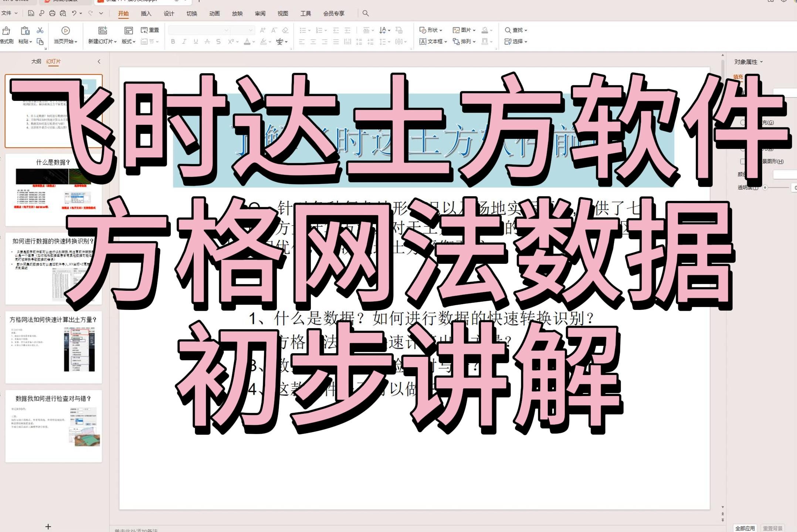The height and width of the screenshot is (532, 797).
Task: Click the 重置背景 reset background button
Action: (773, 528)
